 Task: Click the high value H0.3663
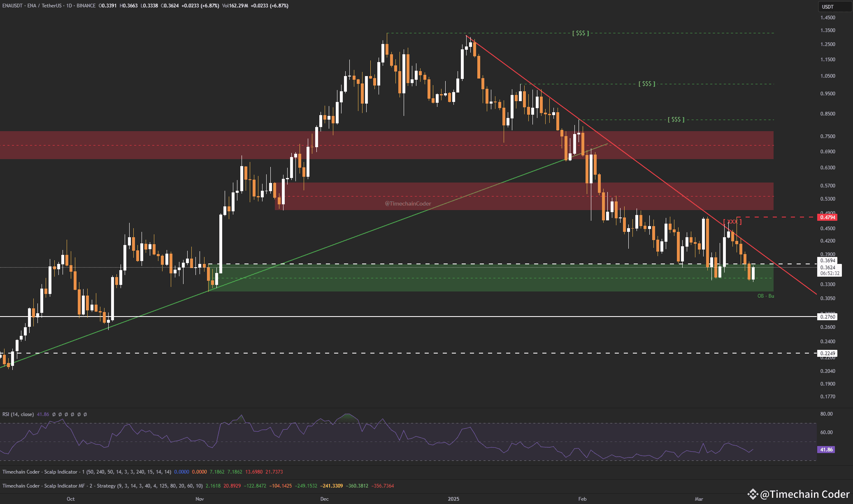coord(128,6)
